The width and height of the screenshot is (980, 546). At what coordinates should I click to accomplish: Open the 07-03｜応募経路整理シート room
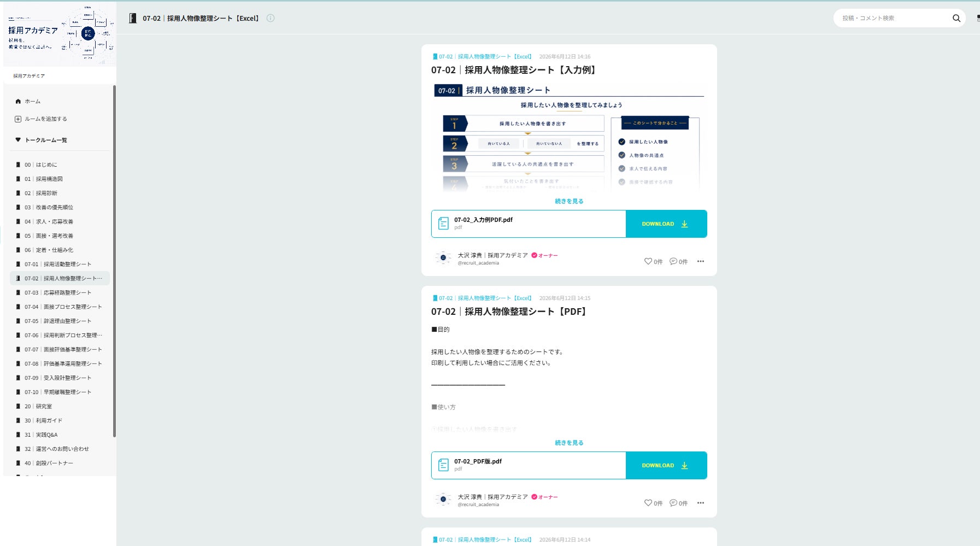tap(60, 292)
